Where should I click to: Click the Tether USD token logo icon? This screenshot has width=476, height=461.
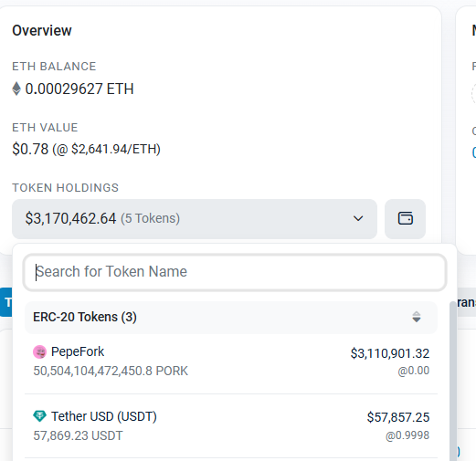pos(39,416)
